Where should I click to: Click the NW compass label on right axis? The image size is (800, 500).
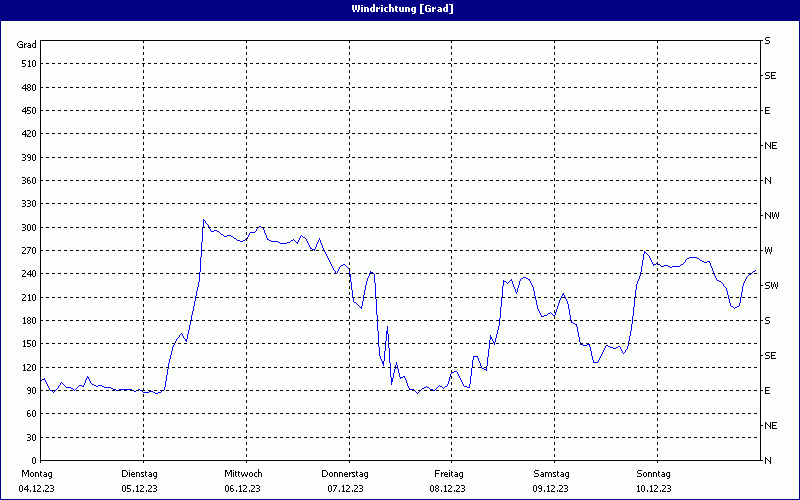771,216
